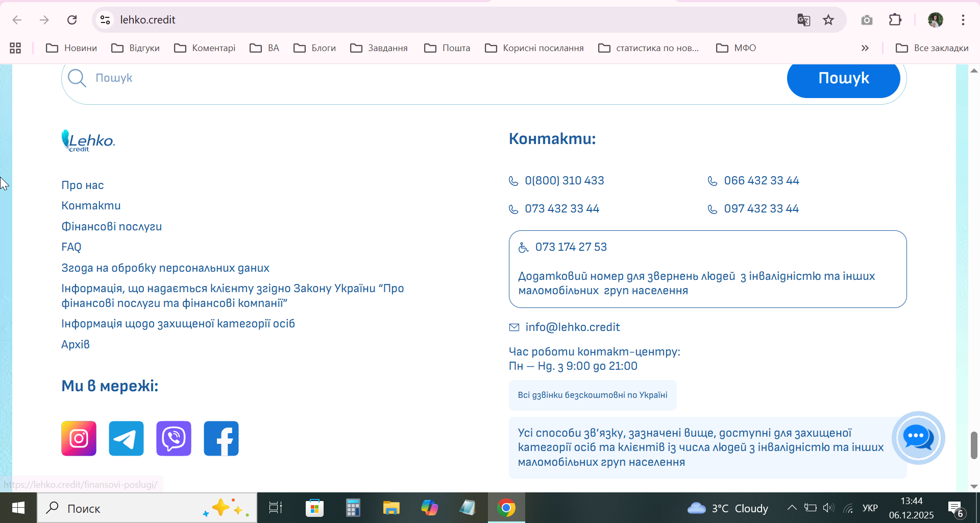This screenshot has height=523, width=980.
Task: Open the live chat bubble widget
Action: click(x=918, y=438)
